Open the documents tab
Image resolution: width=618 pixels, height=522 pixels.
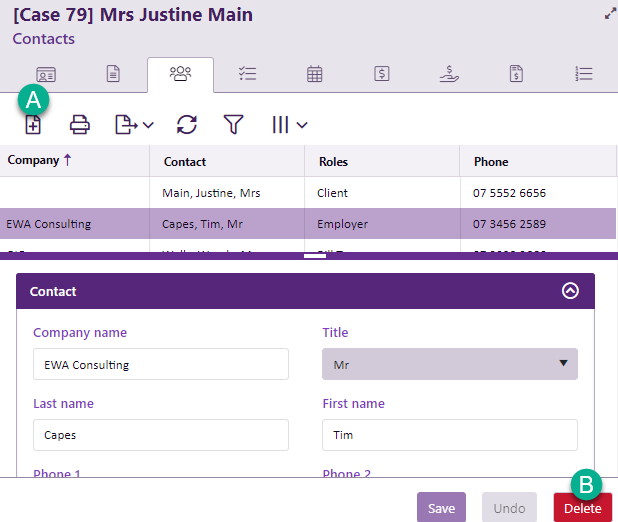113,74
